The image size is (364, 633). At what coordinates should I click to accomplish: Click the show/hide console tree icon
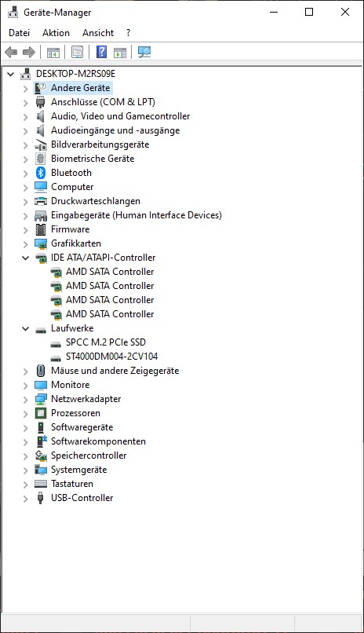[53, 52]
